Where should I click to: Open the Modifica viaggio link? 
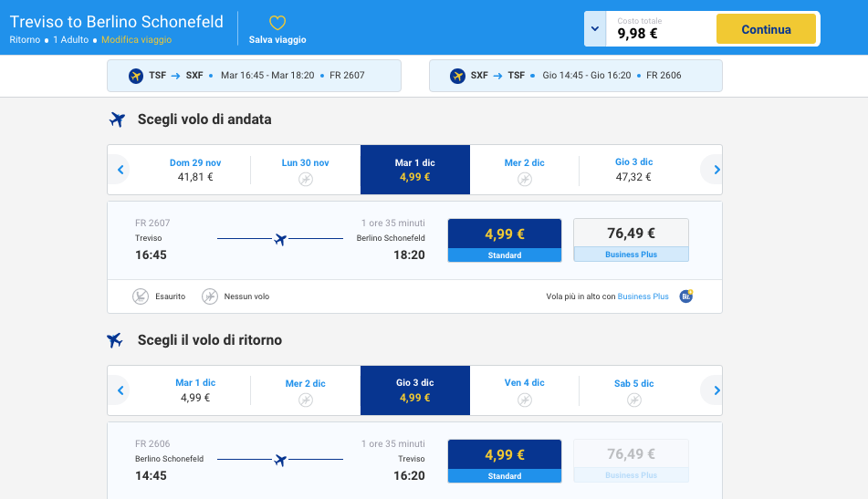point(136,40)
